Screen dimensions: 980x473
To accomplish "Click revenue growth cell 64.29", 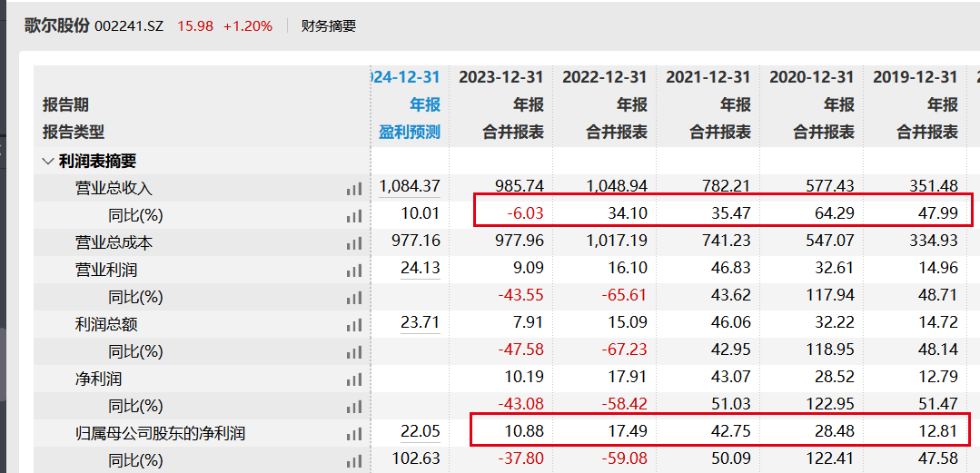I will (836, 213).
